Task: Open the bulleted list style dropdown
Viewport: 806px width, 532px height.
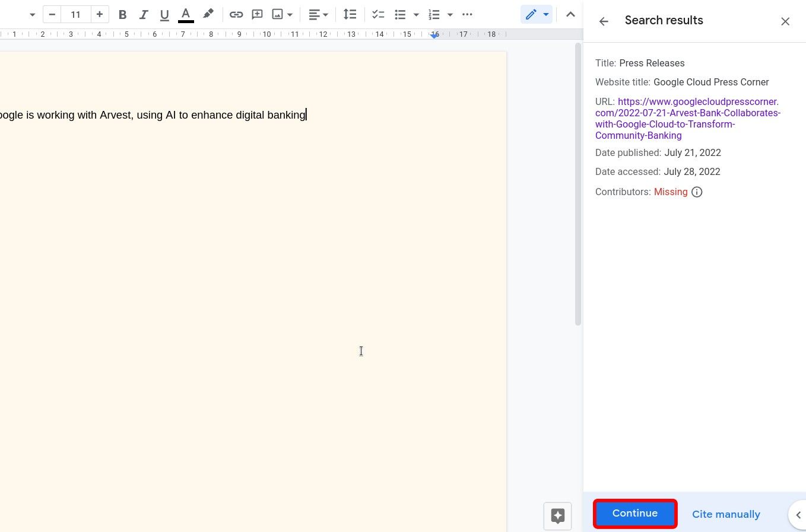Action: pos(416,14)
